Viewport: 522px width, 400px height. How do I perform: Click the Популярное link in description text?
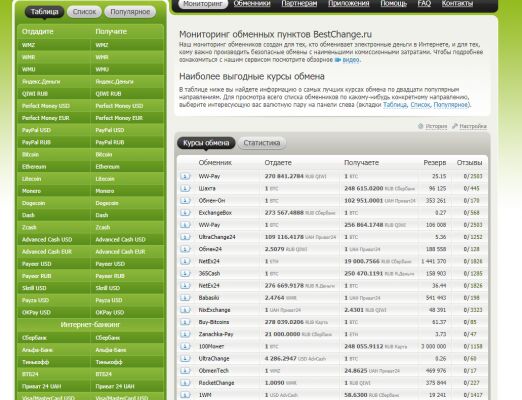(x=451, y=105)
